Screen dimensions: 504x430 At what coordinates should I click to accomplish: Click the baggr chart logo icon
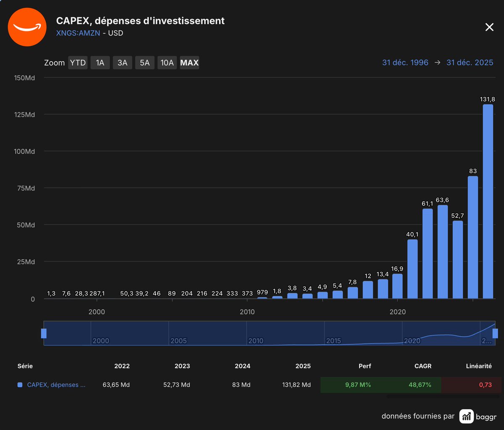466,416
